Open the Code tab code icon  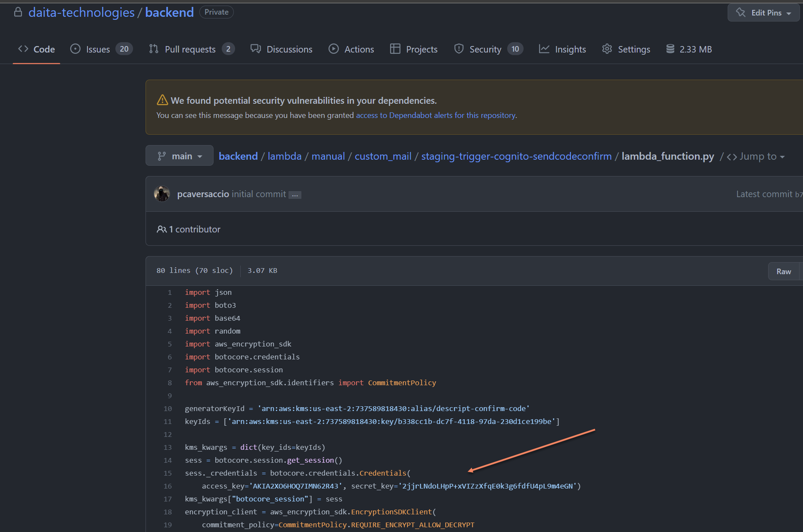point(23,49)
